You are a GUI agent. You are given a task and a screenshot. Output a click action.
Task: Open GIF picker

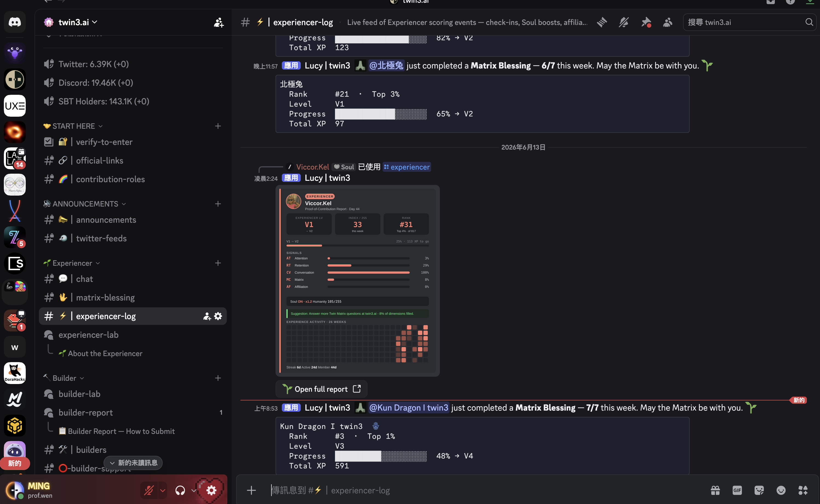coord(737,490)
